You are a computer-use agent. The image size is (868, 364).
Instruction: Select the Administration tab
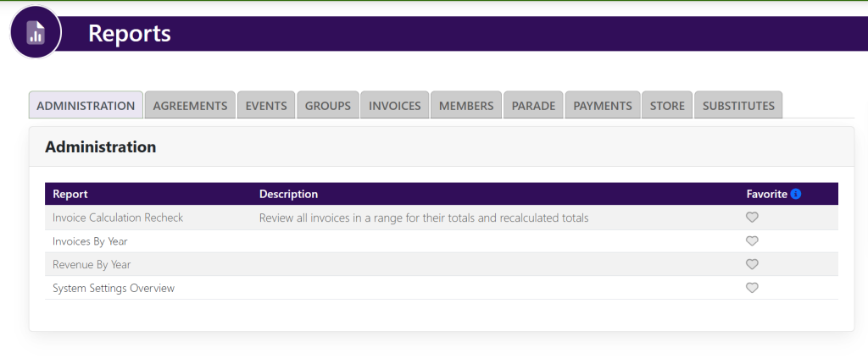point(86,106)
